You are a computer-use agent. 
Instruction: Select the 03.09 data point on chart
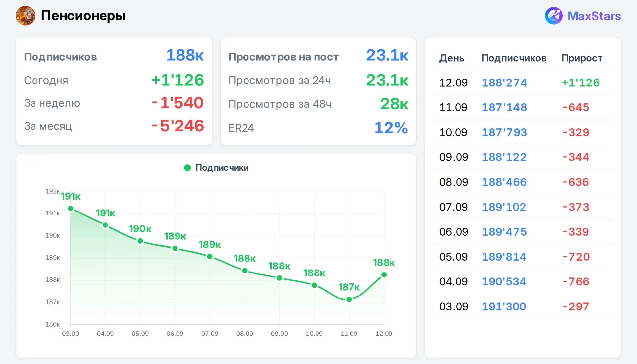click(71, 209)
